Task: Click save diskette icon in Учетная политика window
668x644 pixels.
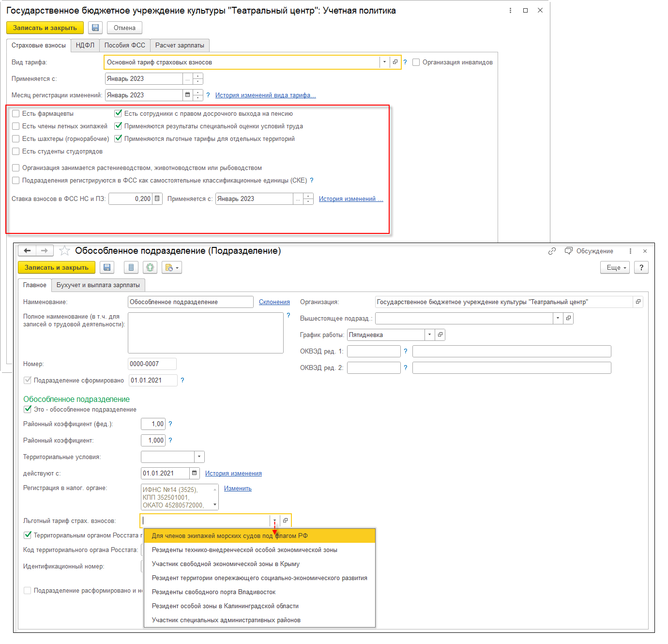Action: click(95, 28)
